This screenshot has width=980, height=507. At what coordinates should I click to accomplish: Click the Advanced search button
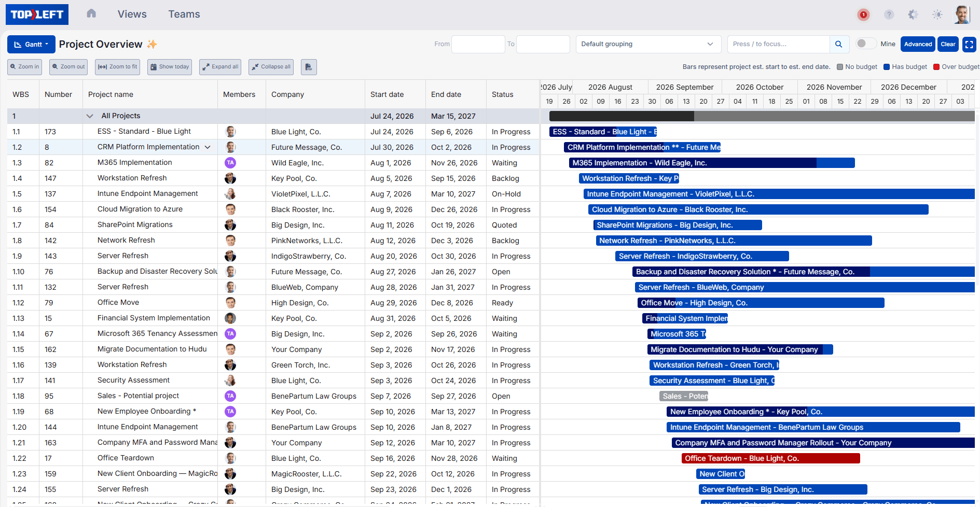(x=918, y=44)
